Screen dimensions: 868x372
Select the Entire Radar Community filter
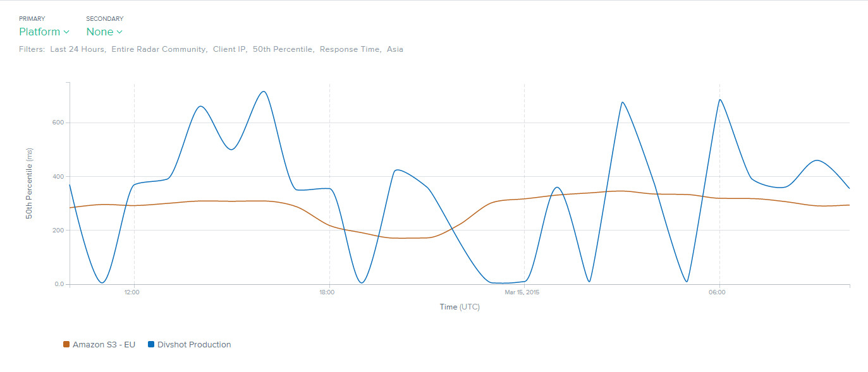point(159,49)
